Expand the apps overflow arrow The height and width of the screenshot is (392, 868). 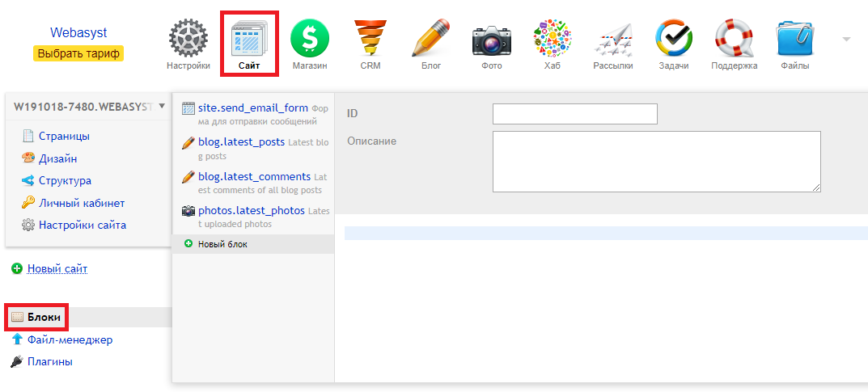[x=846, y=40]
